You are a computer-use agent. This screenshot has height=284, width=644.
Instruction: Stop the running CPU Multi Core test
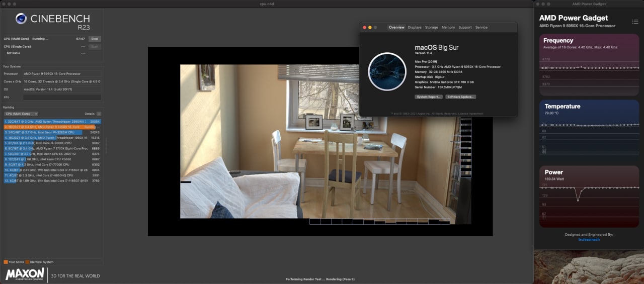pos(95,39)
